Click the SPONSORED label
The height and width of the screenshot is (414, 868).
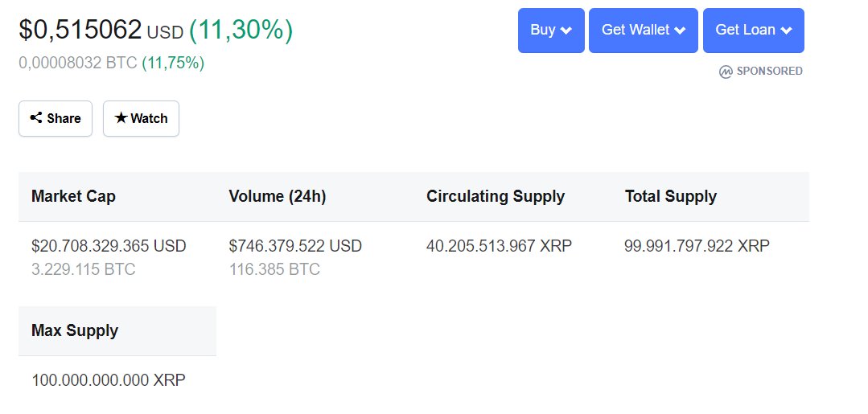769,72
